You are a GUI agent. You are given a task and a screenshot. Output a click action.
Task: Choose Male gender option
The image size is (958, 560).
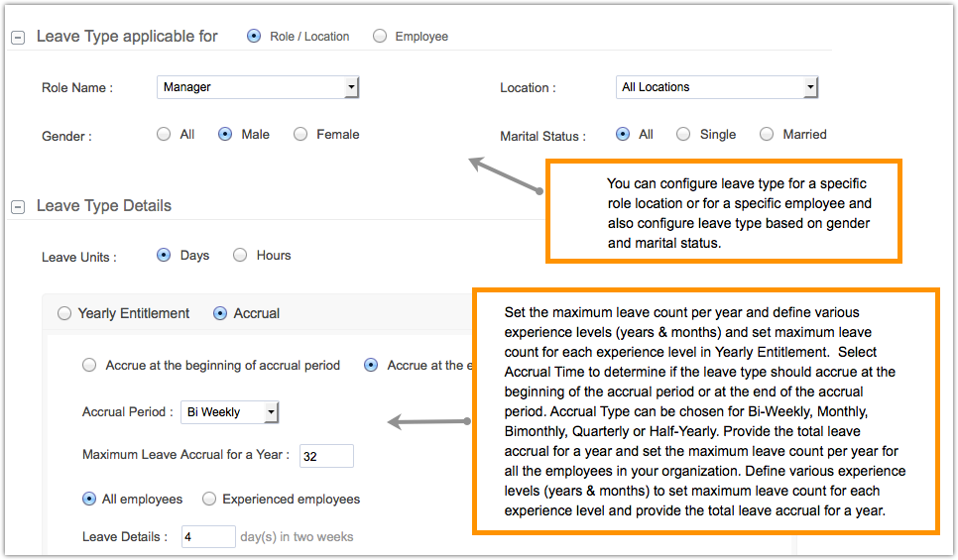coord(225,135)
